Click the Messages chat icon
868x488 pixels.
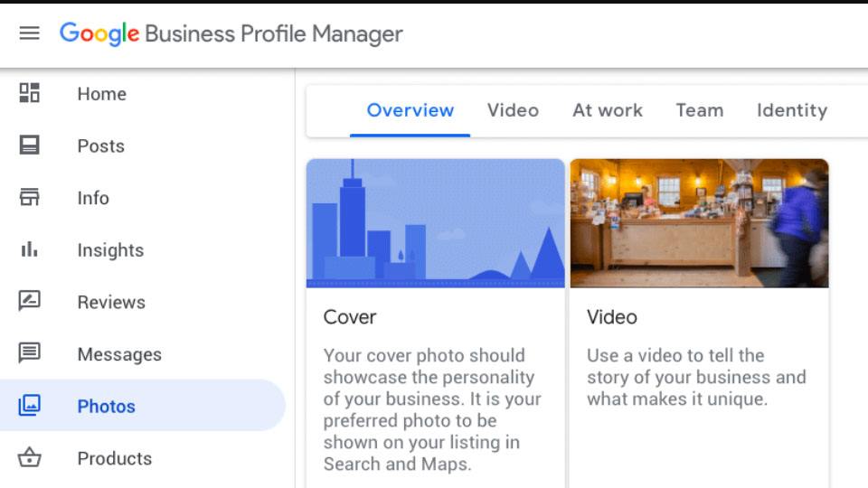coord(29,353)
